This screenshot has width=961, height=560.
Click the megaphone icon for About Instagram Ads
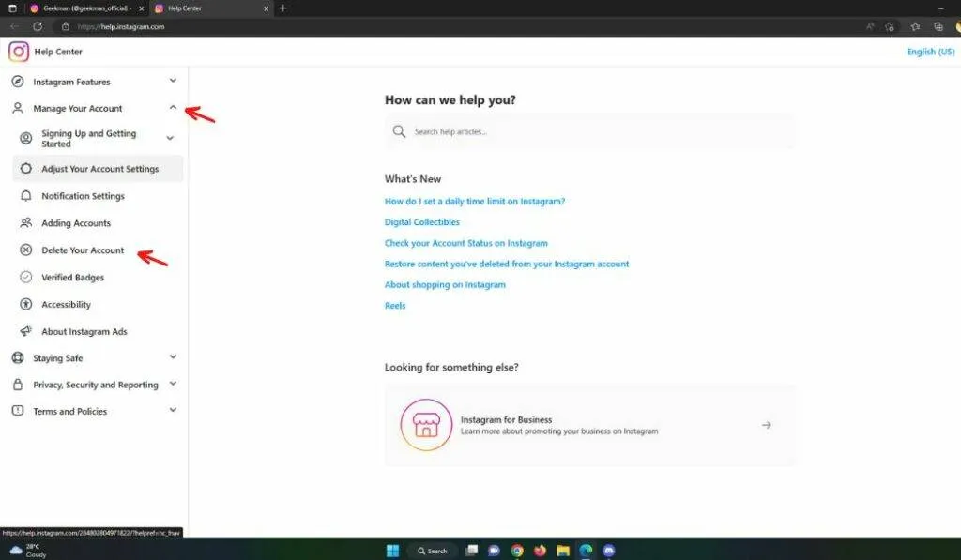(25, 331)
